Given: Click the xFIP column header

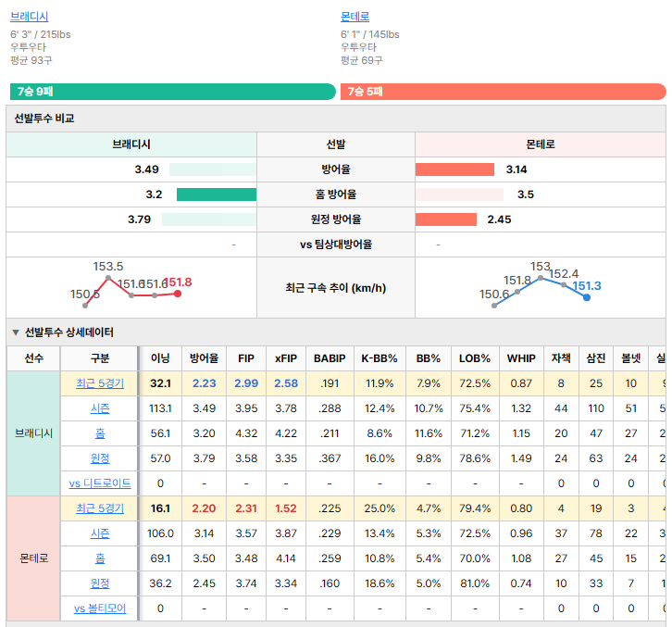Looking at the screenshot, I should (x=286, y=358).
